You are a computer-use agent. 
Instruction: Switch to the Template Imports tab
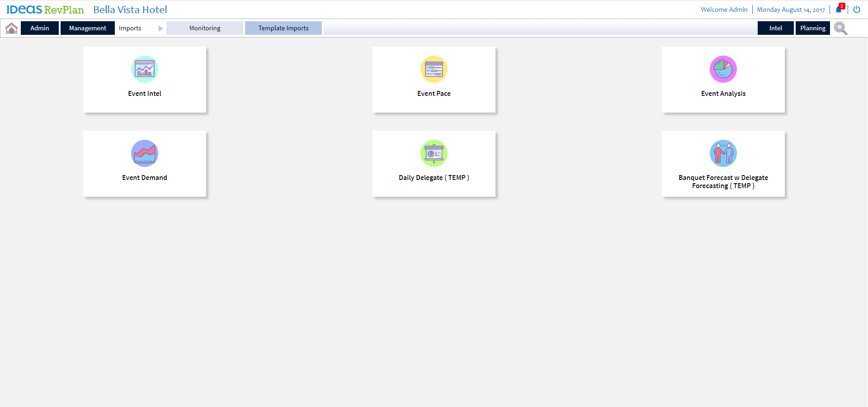pyautogui.click(x=283, y=28)
